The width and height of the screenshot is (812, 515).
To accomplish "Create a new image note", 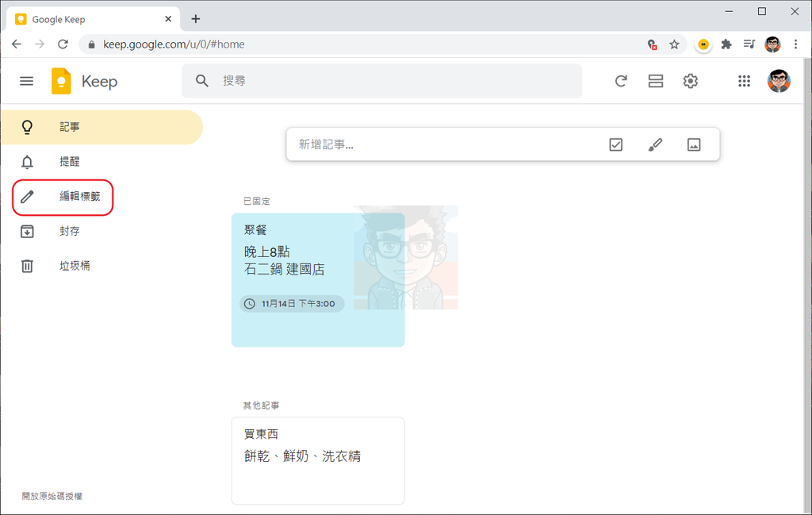I will [x=694, y=144].
